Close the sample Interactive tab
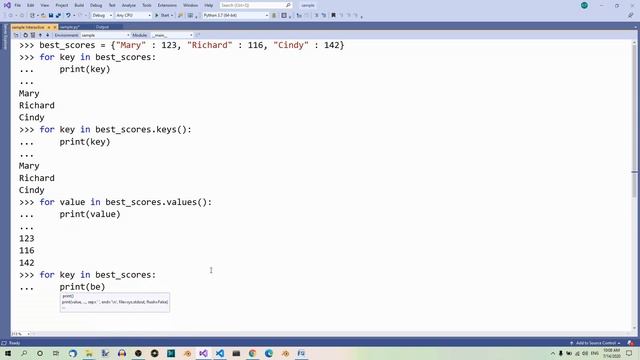Screen dimensions: 640x360 pos(55,27)
